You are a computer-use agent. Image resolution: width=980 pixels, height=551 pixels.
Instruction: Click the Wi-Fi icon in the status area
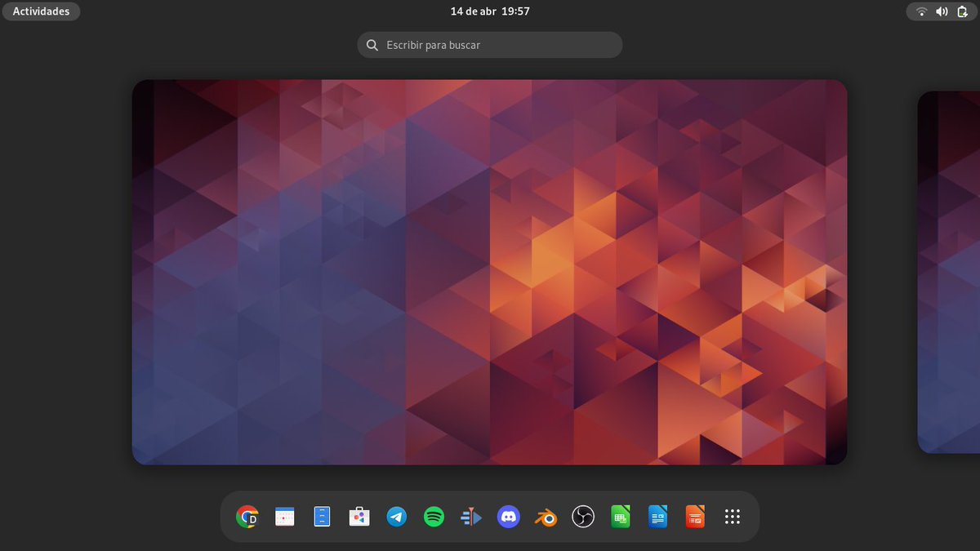click(x=921, y=11)
